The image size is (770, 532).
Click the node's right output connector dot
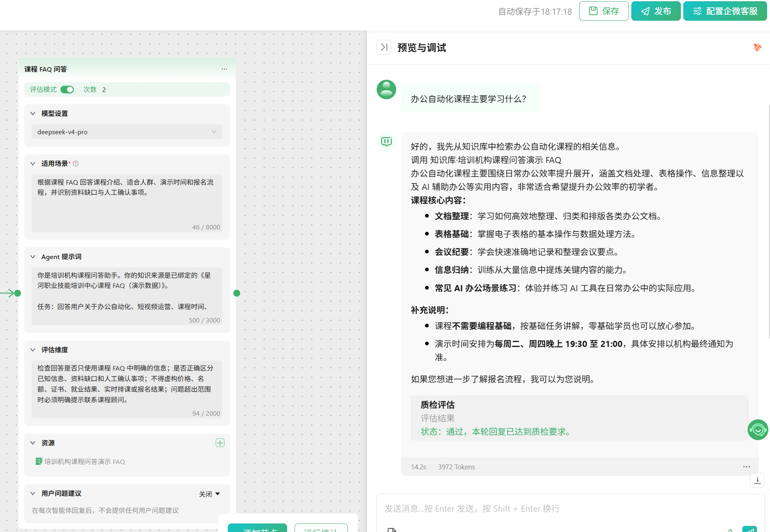(x=237, y=293)
